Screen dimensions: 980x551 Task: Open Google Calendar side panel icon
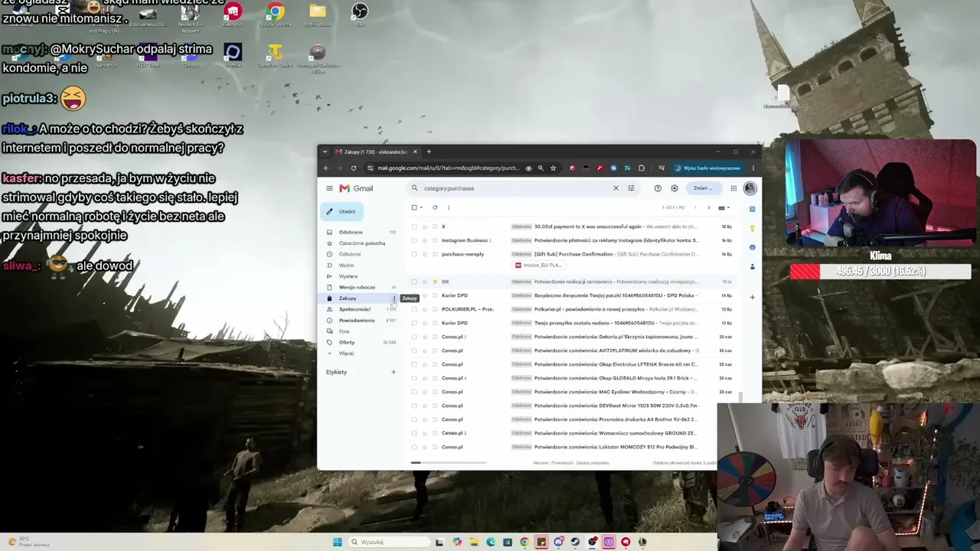pos(753,209)
